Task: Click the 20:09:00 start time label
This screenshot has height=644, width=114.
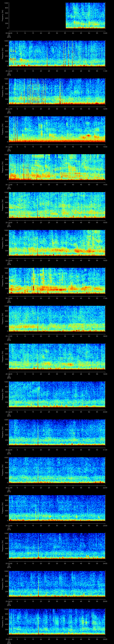Action: [x=9, y=33]
